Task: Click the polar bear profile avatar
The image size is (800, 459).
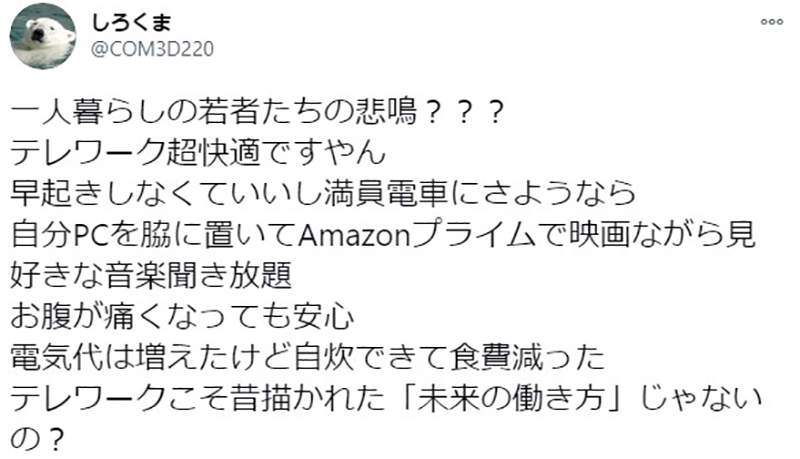Action: 43,35
